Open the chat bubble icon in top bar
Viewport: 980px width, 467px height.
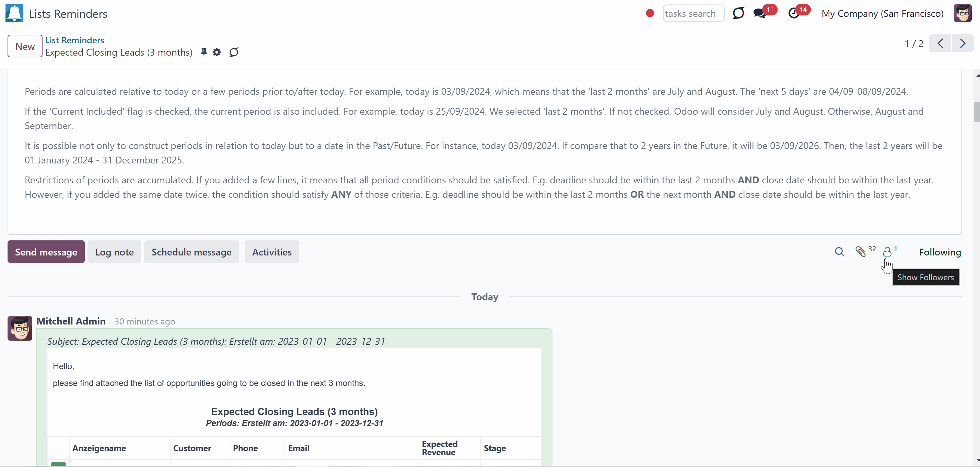pos(738,13)
